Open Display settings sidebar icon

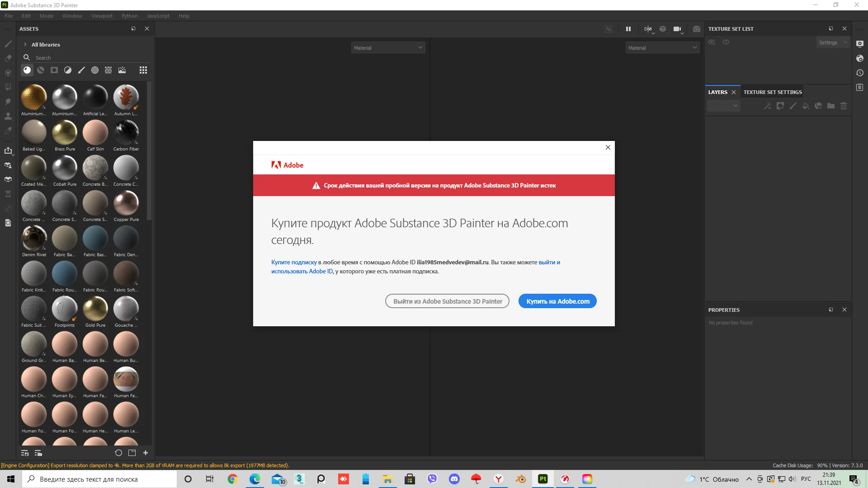(x=860, y=44)
